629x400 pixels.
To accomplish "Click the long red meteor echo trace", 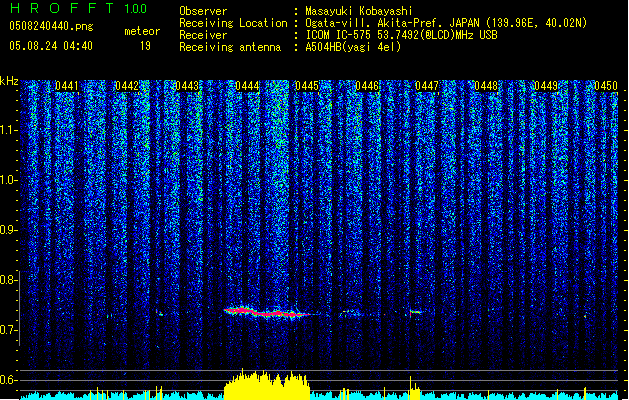I will tap(267, 312).
